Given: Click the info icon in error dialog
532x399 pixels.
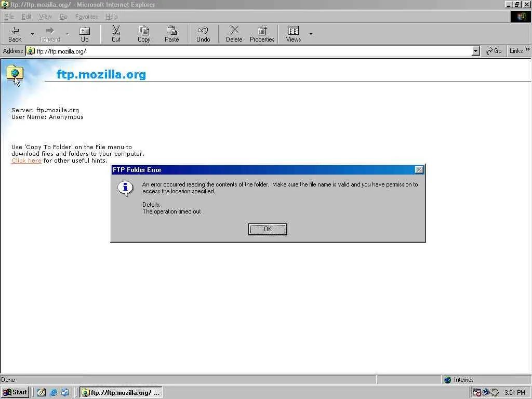Looking at the screenshot, I should [x=125, y=188].
